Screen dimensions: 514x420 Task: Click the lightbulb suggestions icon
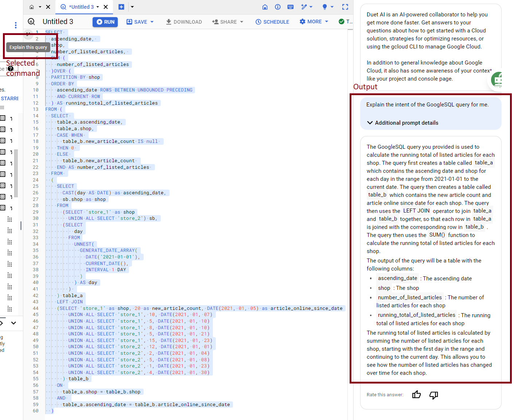click(x=324, y=7)
